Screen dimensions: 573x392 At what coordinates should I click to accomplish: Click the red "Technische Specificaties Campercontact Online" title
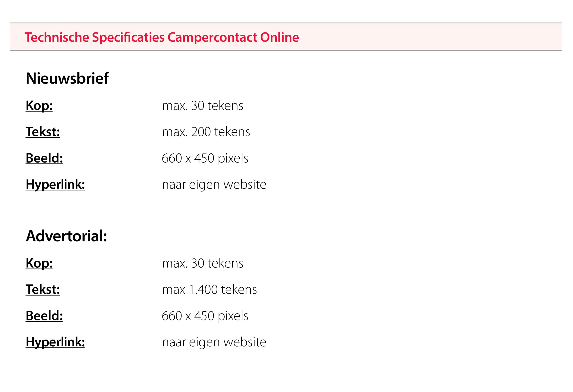click(x=162, y=37)
